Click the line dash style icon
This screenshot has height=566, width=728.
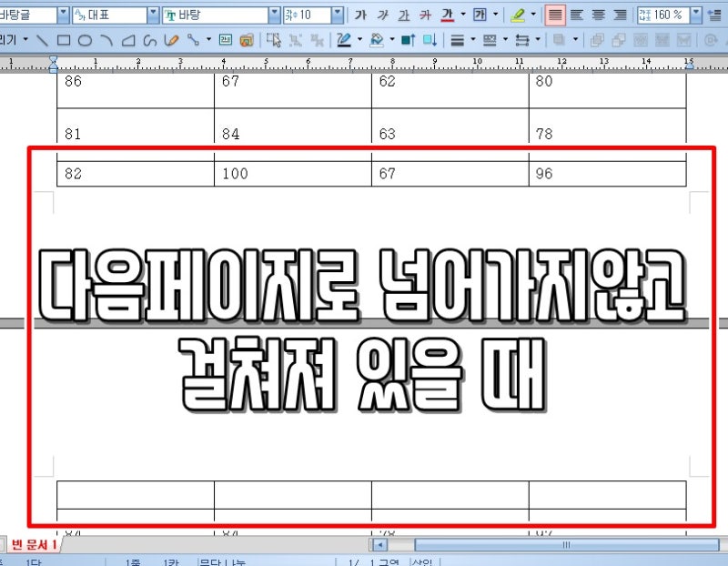coord(490,40)
